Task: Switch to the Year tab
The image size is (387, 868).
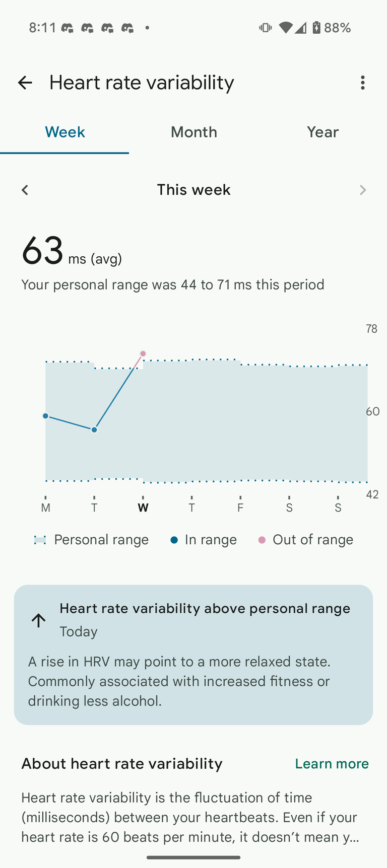Action: pyautogui.click(x=322, y=132)
